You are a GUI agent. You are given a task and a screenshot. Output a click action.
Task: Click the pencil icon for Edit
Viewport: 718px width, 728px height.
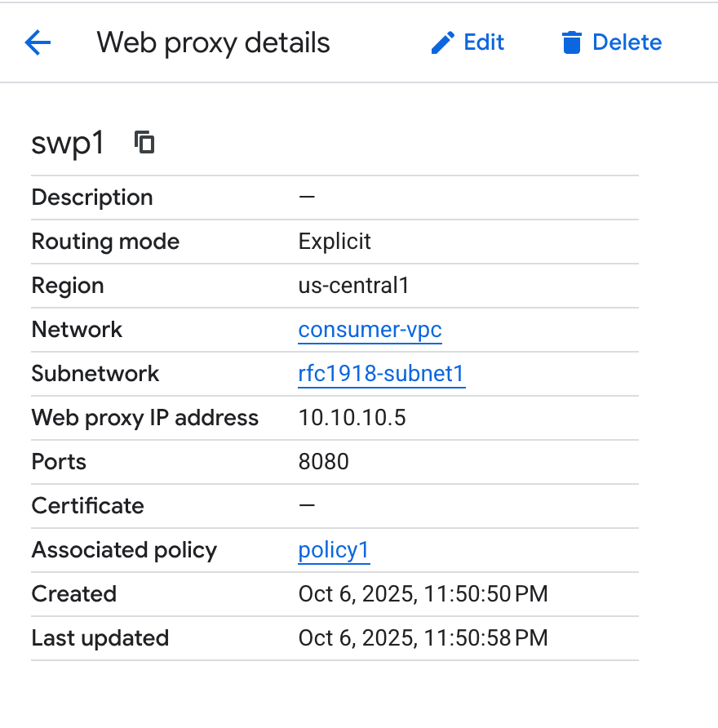click(x=442, y=42)
